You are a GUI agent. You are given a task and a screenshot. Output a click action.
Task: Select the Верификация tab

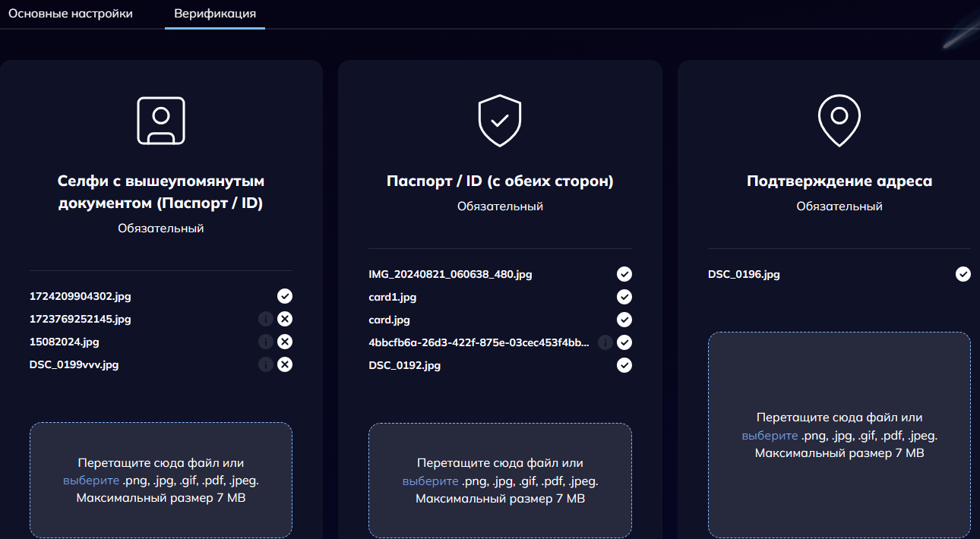(x=215, y=14)
